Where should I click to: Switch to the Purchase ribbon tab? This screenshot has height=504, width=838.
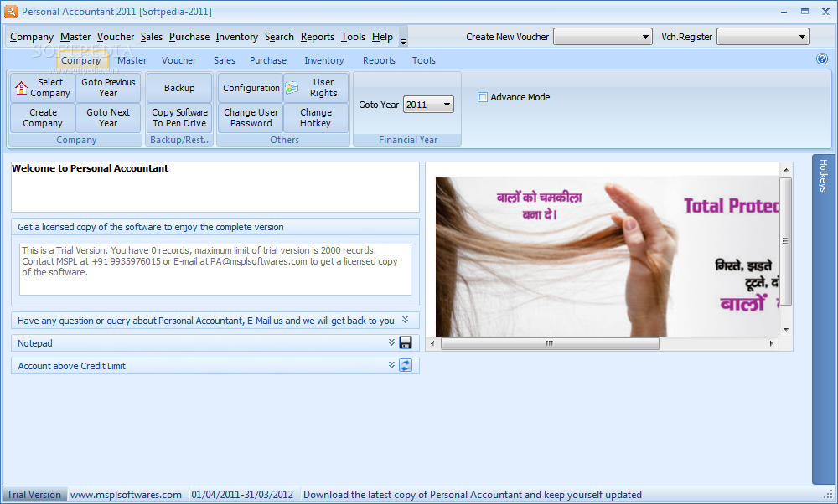[268, 60]
